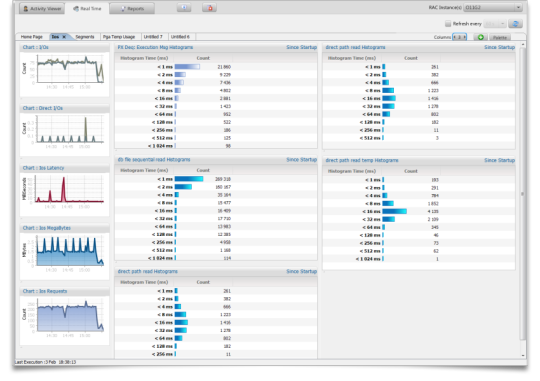Open the RAC Instance(s) dropdown
540x381 pixels.
click(x=493, y=8)
